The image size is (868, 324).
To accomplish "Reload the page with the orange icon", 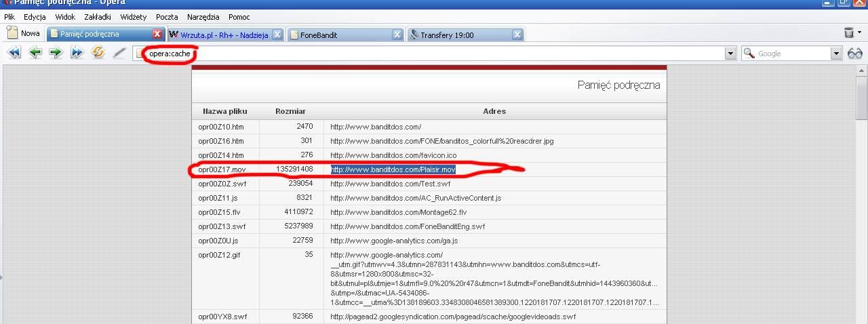I will click(x=98, y=53).
